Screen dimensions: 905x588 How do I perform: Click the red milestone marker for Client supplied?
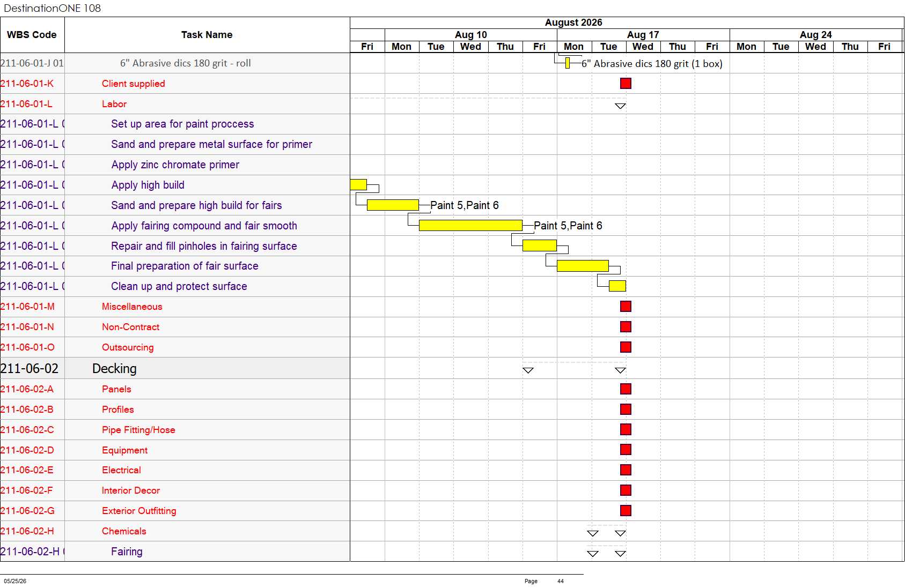(x=626, y=83)
